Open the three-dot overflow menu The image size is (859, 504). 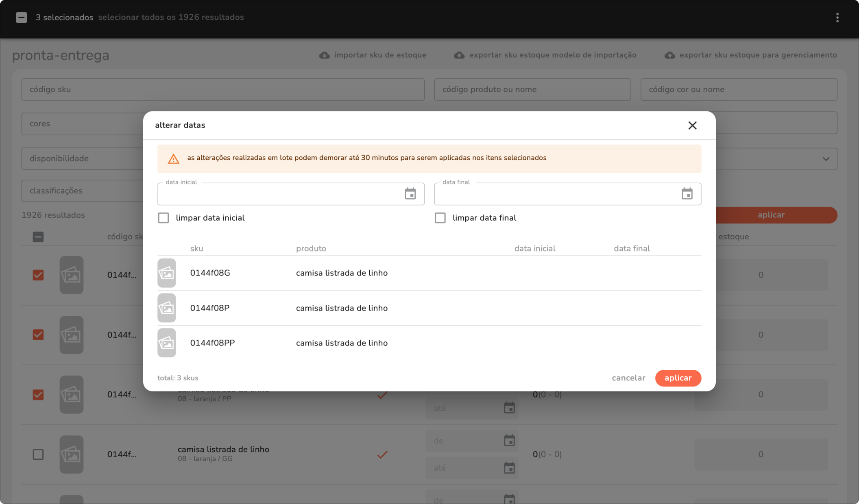point(837,17)
